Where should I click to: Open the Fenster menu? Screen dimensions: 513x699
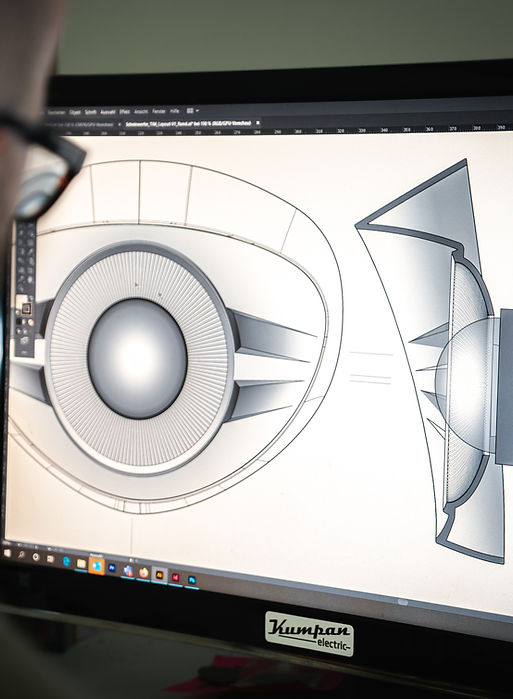pyautogui.click(x=159, y=111)
